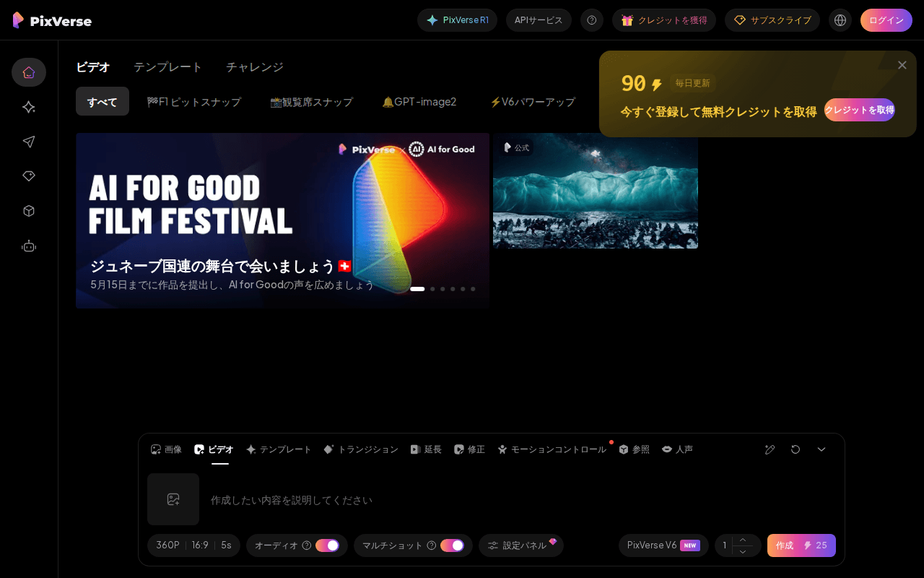Toggle the オーディオ switch
This screenshot has height=578, width=924.
click(x=327, y=545)
